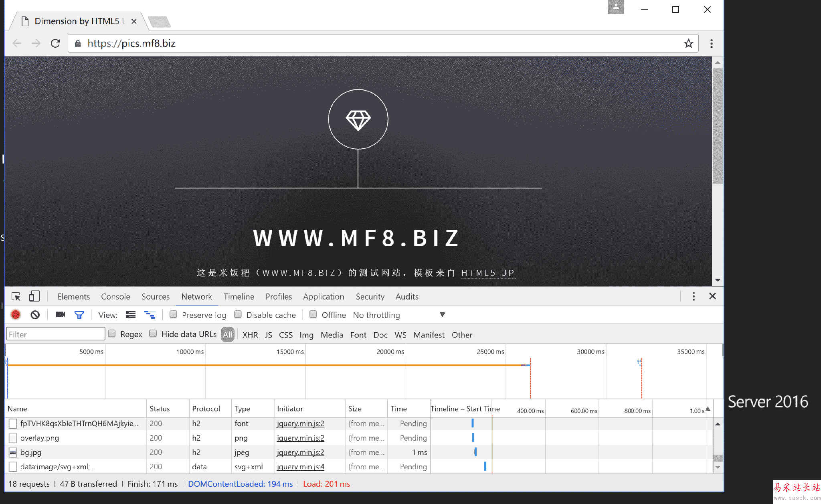This screenshot has height=504, width=821.
Task: Click the record network log button
Action: pos(16,315)
